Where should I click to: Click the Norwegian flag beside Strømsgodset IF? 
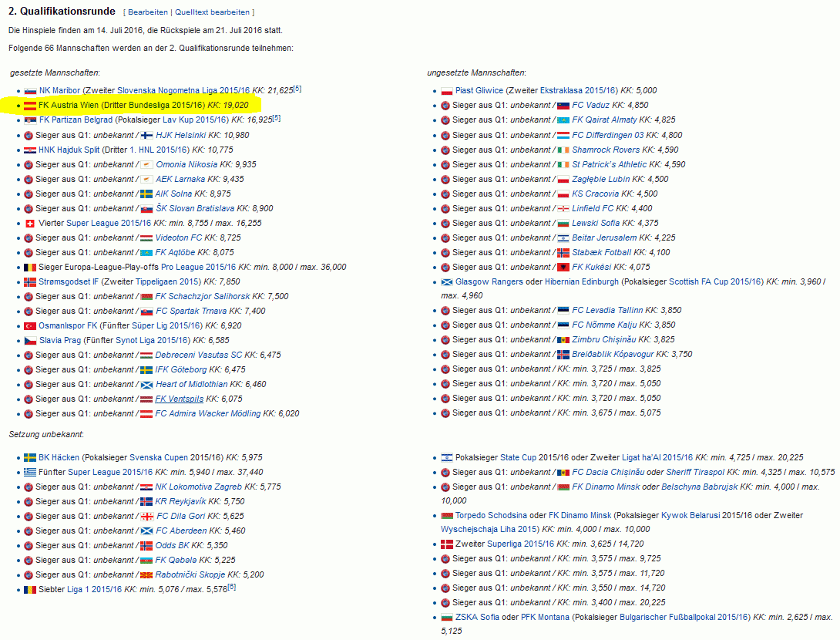point(30,282)
